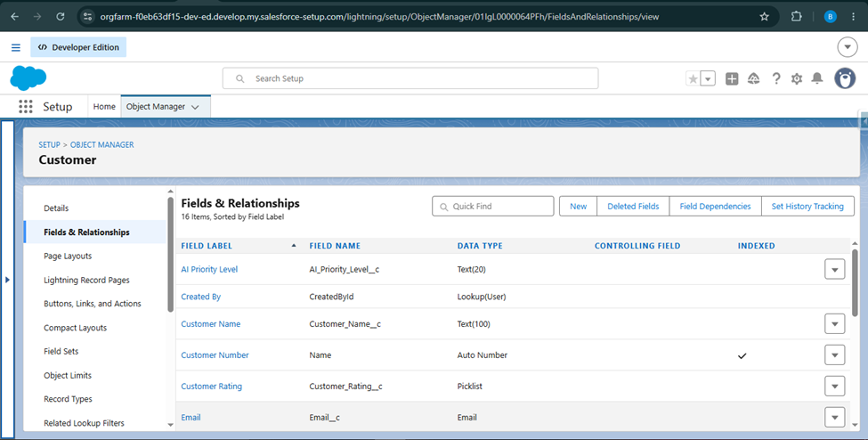Expand Object Manager tab chevron
Viewport: 868px width, 440px height.
coord(195,107)
